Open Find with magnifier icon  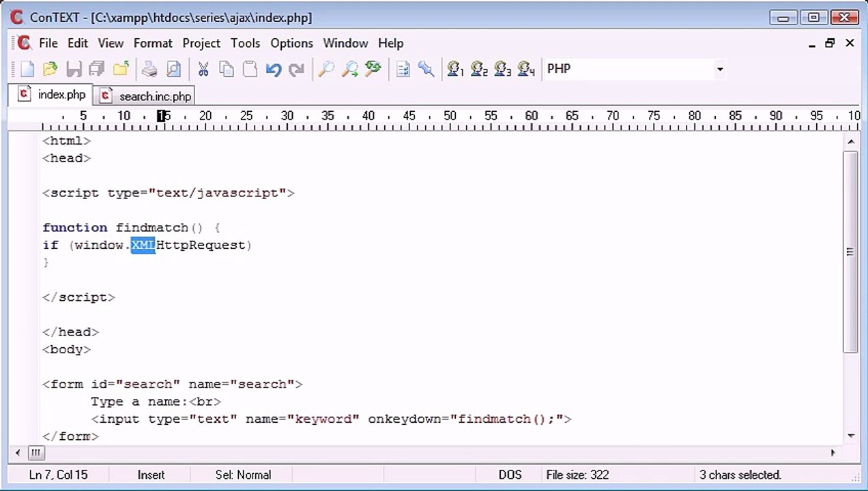326,69
